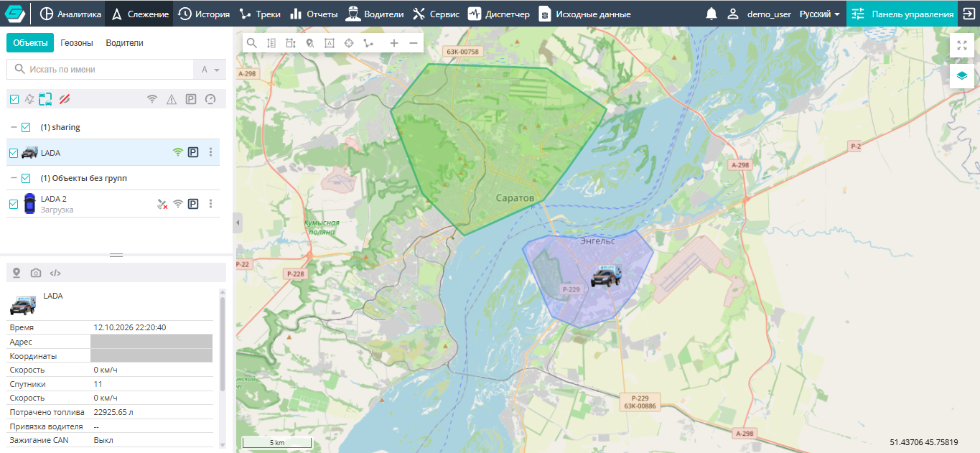Collapse the Объекты без групп group
The image size is (980, 453).
coord(13,178)
